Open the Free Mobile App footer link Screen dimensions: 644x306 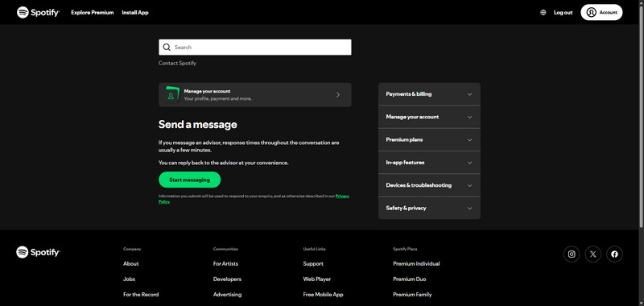tap(324, 295)
